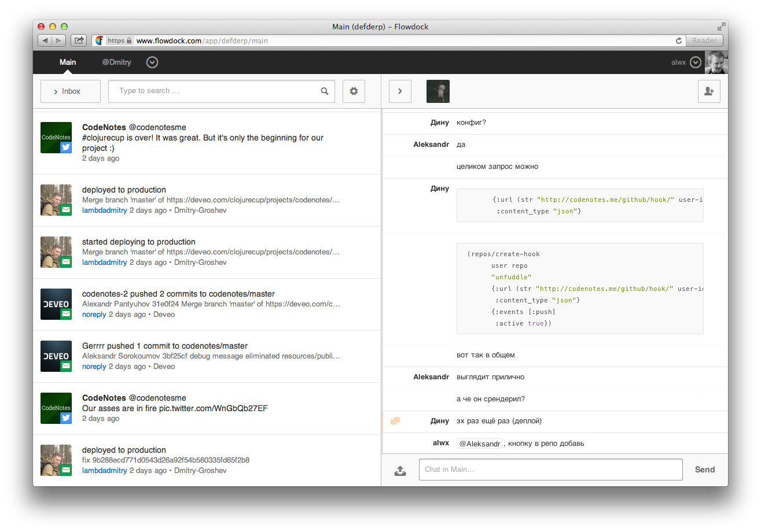Focus the 'Chat in Main' input
This screenshot has width=761, height=532.
(551, 470)
